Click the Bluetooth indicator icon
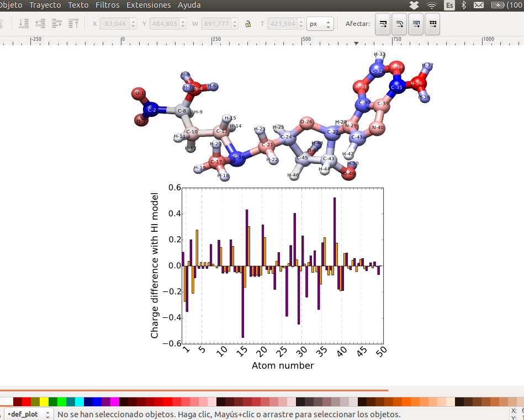524x420 pixels. coord(464,5)
